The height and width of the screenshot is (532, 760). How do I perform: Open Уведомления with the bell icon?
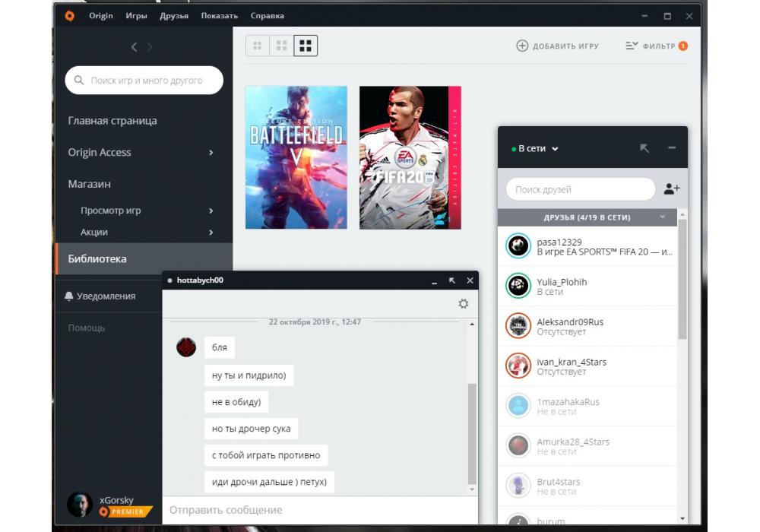[x=69, y=296]
